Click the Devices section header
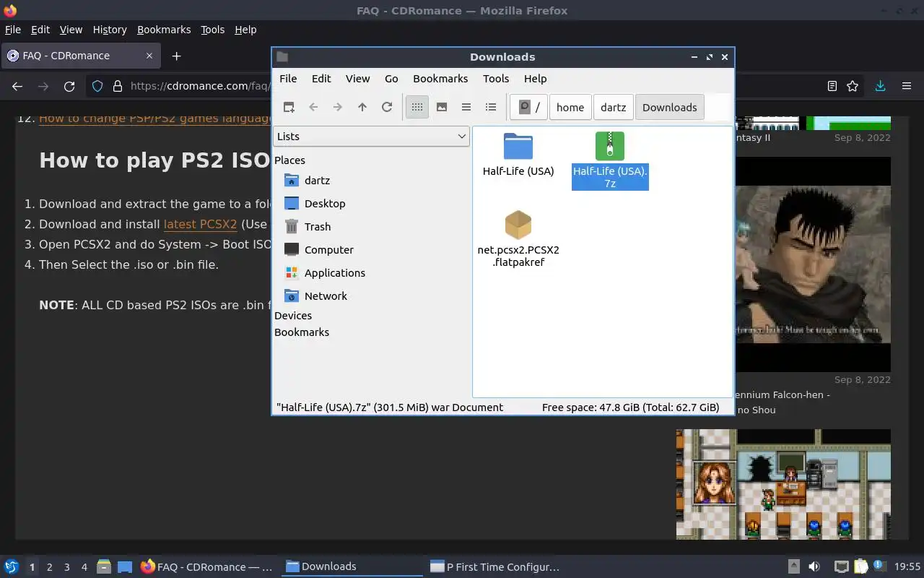The width and height of the screenshot is (924, 578). click(x=293, y=316)
